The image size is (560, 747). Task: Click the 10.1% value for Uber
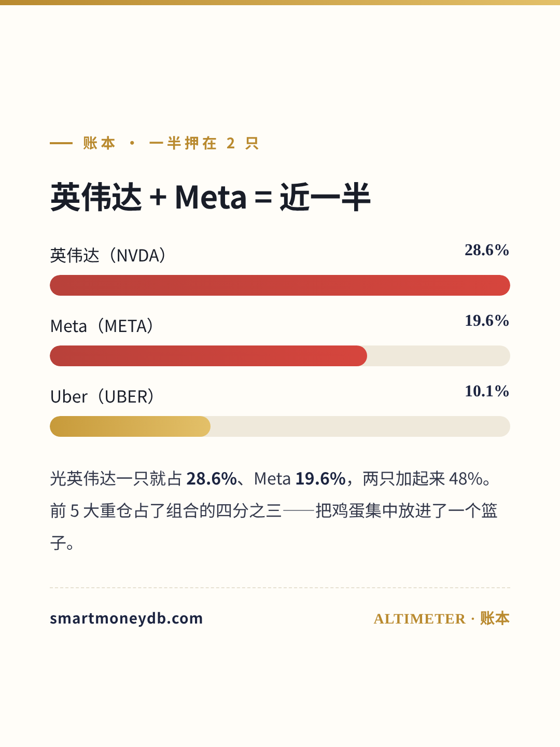coord(487,391)
